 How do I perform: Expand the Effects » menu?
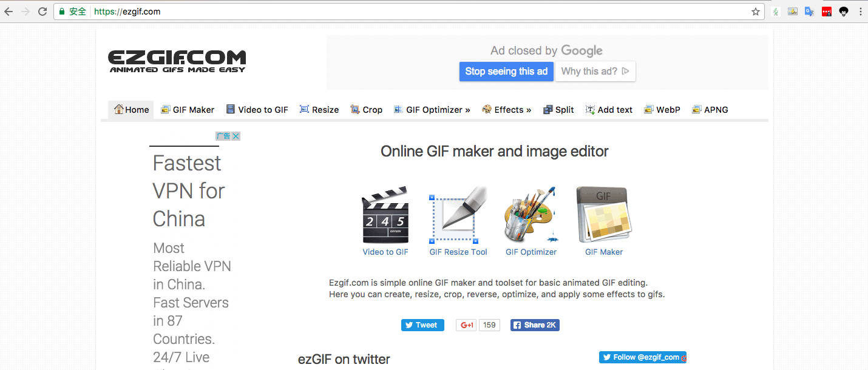507,110
